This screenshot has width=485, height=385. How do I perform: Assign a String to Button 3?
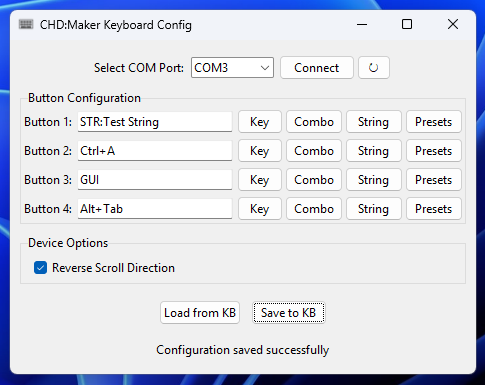tap(373, 180)
